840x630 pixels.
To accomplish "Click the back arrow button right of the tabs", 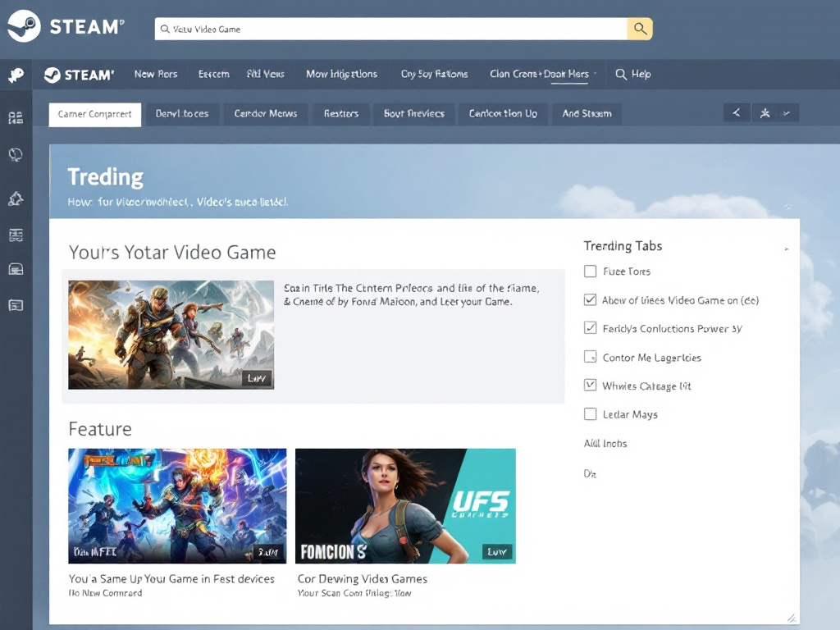I will pyautogui.click(x=737, y=113).
